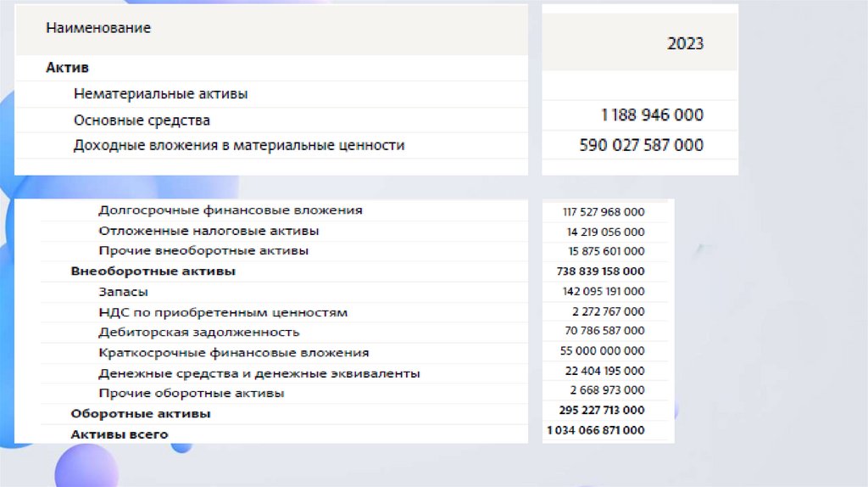Click the 2023 column header

685,43
